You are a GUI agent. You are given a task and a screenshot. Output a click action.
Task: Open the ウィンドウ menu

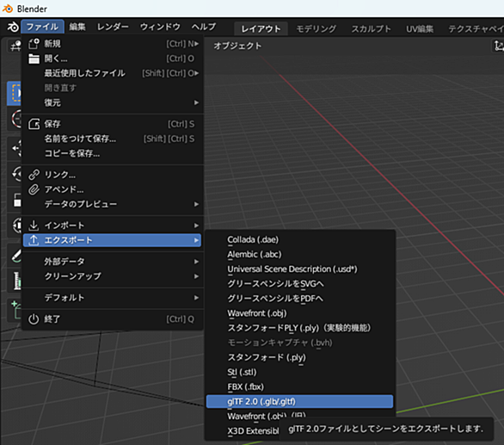[160, 27]
